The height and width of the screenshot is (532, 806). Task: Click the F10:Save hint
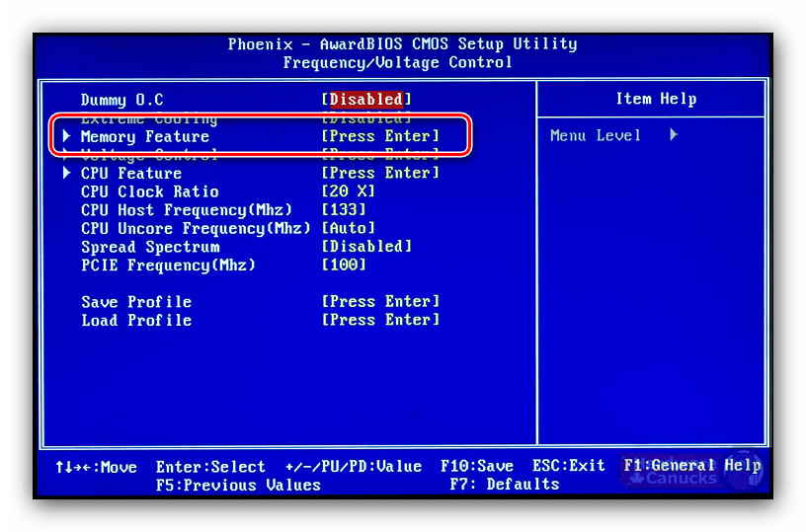(x=476, y=466)
